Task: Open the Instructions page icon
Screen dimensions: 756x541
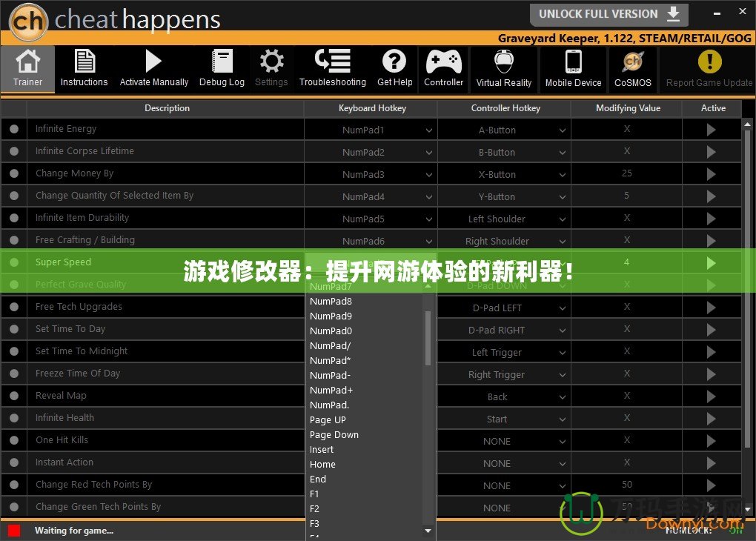Action: (x=84, y=62)
